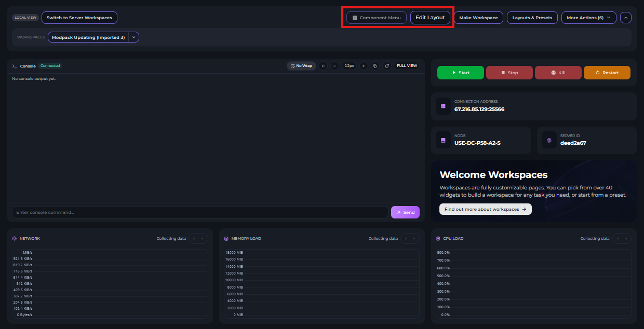This screenshot has height=329, width=644.
Task: Open the Modpack Updating workspace dropdown
Action: 134,37
